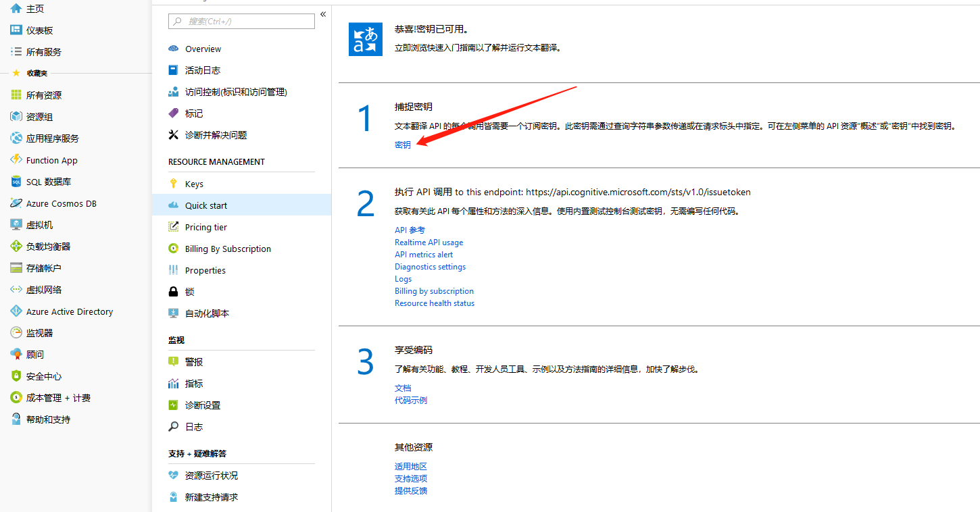Collapse the resource menu with double chevron
The height and width of the screenshot is (512, 980).
(323, 14)
